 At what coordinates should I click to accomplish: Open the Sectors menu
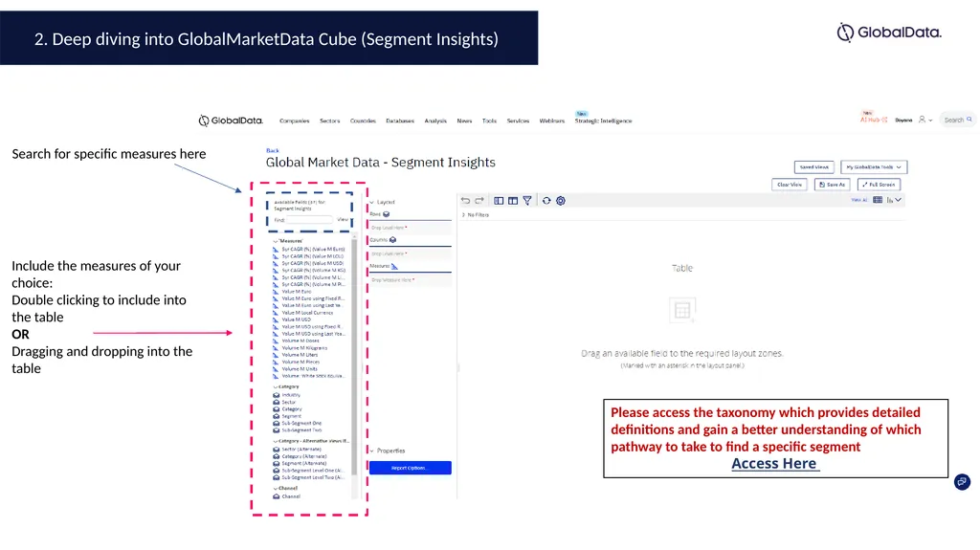point(330,121)
